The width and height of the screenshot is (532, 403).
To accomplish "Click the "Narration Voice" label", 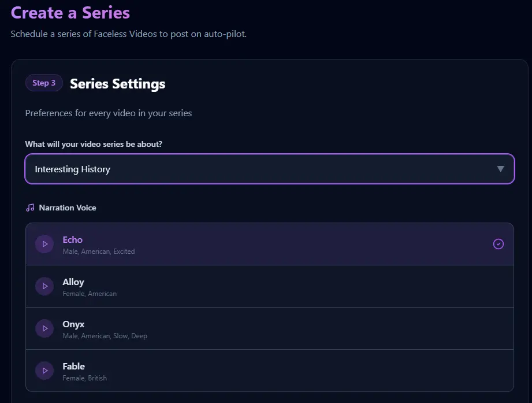I will tap(68, 208).
